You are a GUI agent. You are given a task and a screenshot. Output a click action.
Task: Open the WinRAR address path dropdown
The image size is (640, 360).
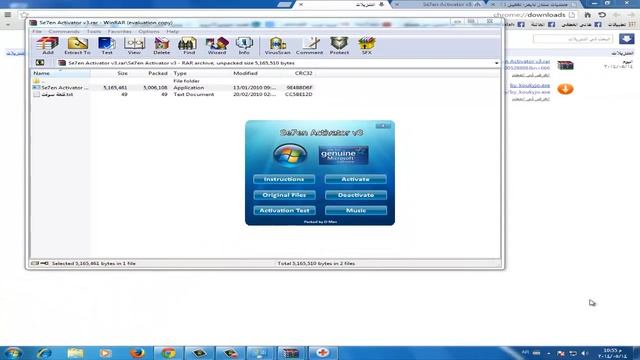tap(496, 63)
